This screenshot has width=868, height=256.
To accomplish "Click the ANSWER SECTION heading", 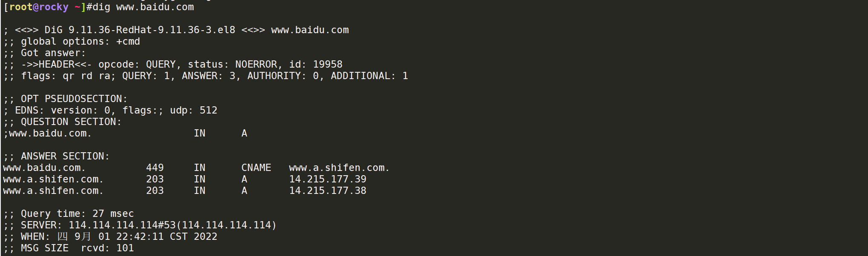I will [x=65, y=156].
